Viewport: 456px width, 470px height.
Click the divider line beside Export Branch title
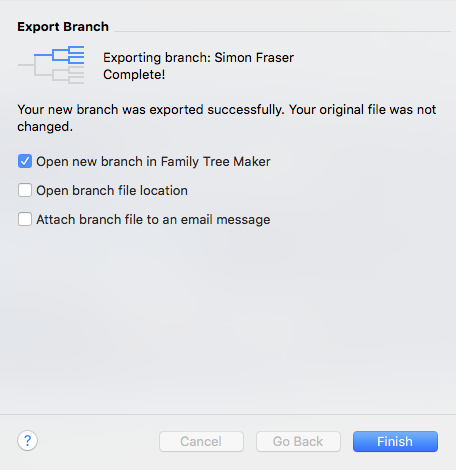(282, 32)
